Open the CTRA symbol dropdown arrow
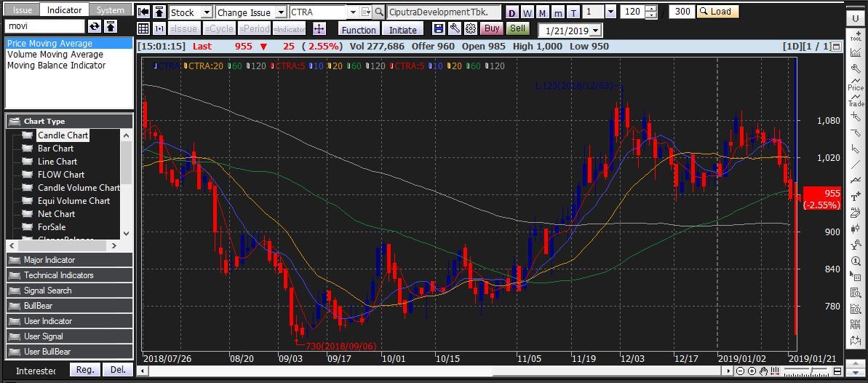 353,12
